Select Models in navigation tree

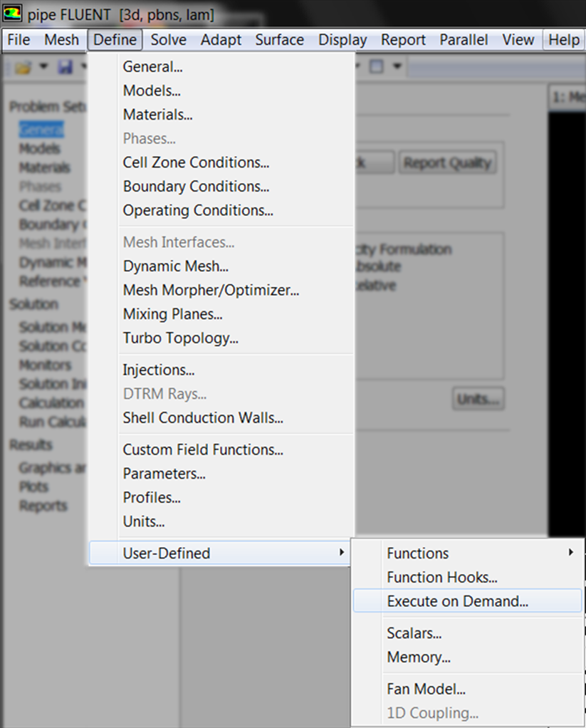[x=40, y=149]
